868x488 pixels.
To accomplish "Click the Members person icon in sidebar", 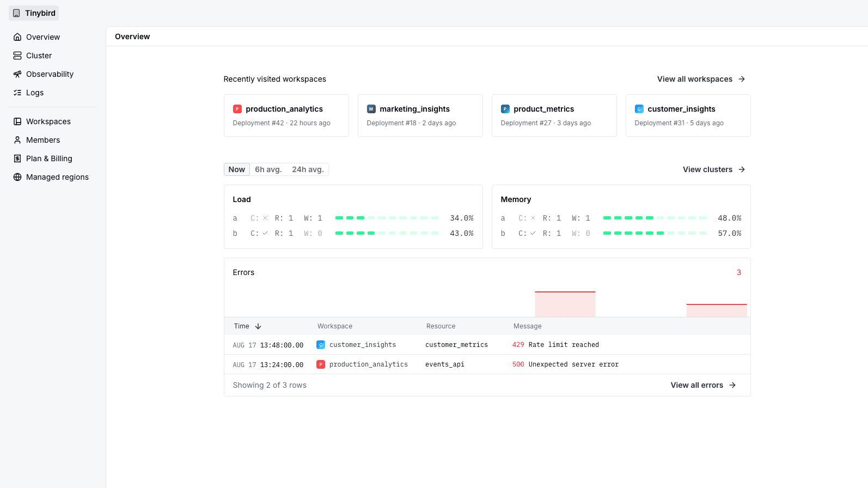I will point(17,140).
